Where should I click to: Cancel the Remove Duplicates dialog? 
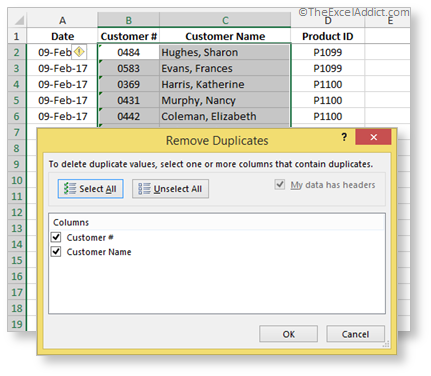pyautogui.click(x=355, y=334)
